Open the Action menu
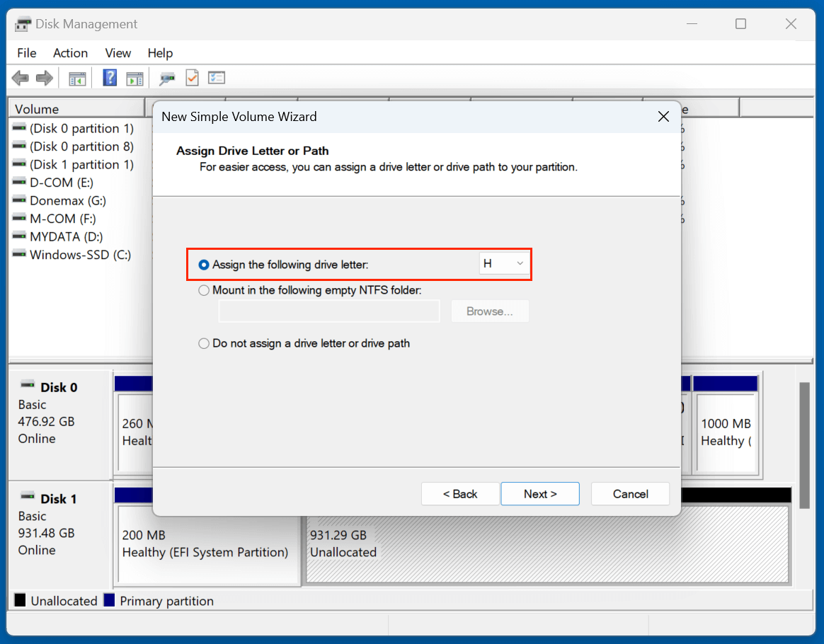The height and width of the screenshot is (644, 824). 70,53
